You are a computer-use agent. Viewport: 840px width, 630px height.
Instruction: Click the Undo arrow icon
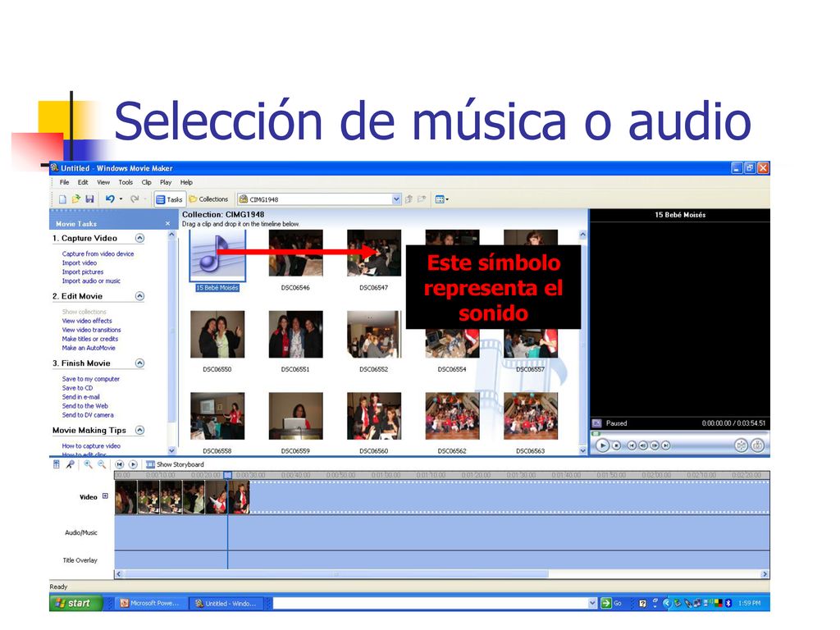[x=110, y=199]
